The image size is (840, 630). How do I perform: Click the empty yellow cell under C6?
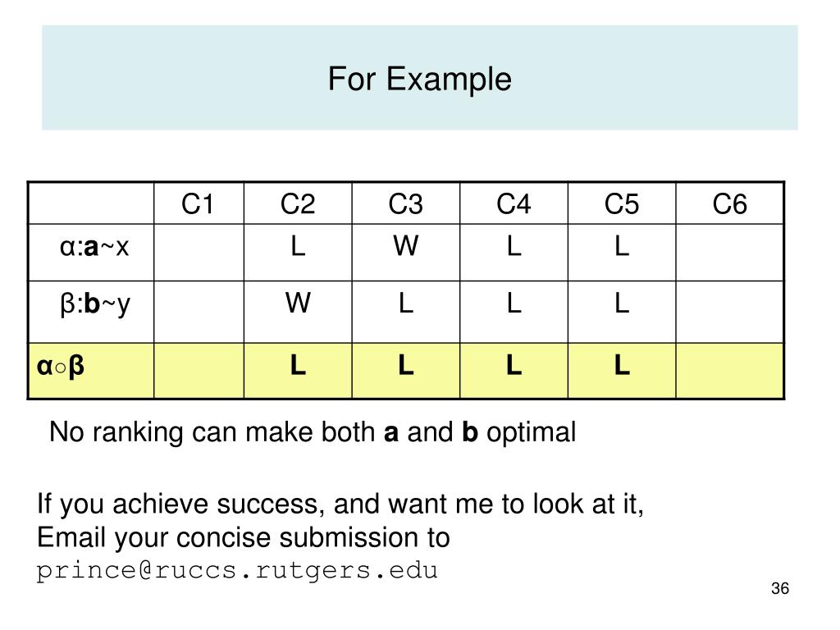coord(729,371)
